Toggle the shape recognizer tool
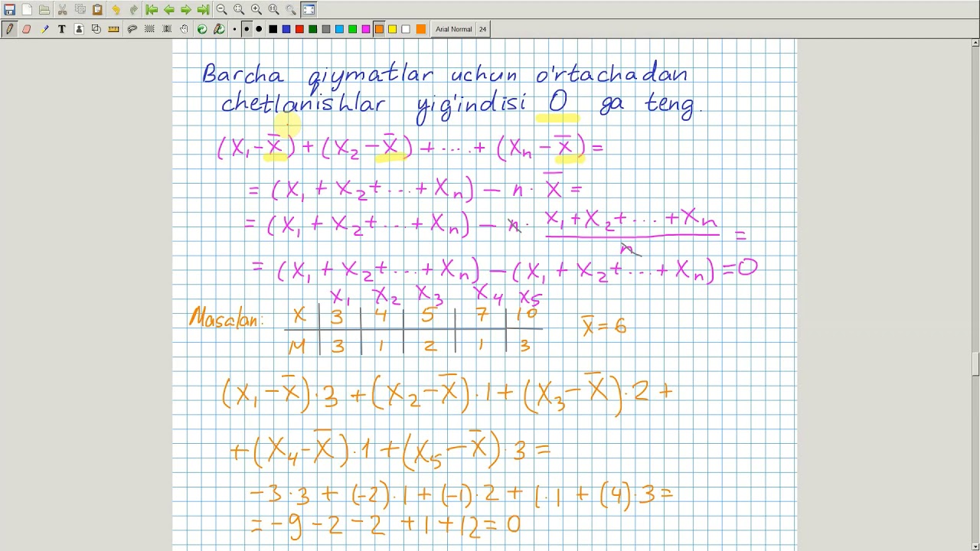 96,29
